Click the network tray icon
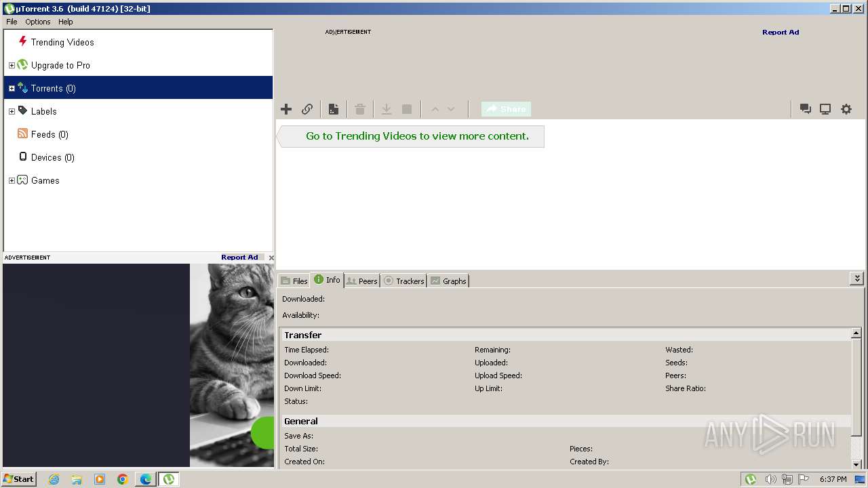The image size is (868, 488). pos(787,479)
